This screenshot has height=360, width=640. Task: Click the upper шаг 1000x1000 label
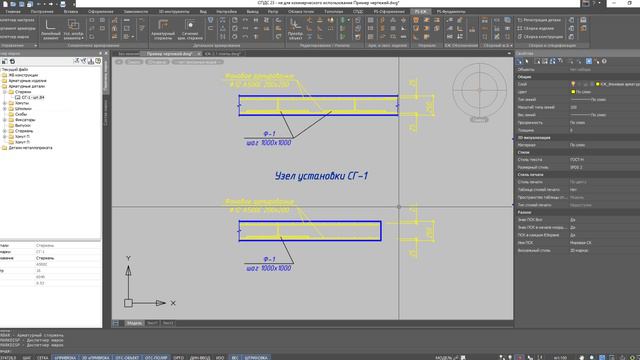tap(269, 143)
